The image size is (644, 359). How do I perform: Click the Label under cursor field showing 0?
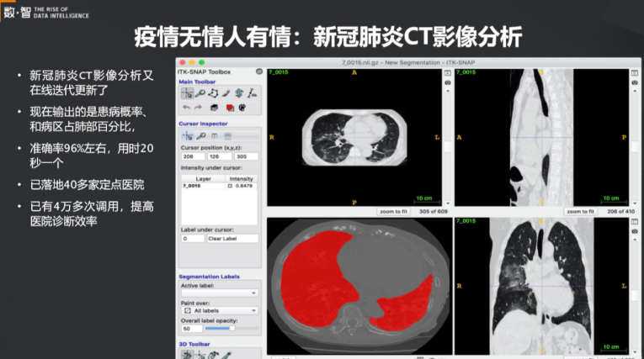point(193,239)
